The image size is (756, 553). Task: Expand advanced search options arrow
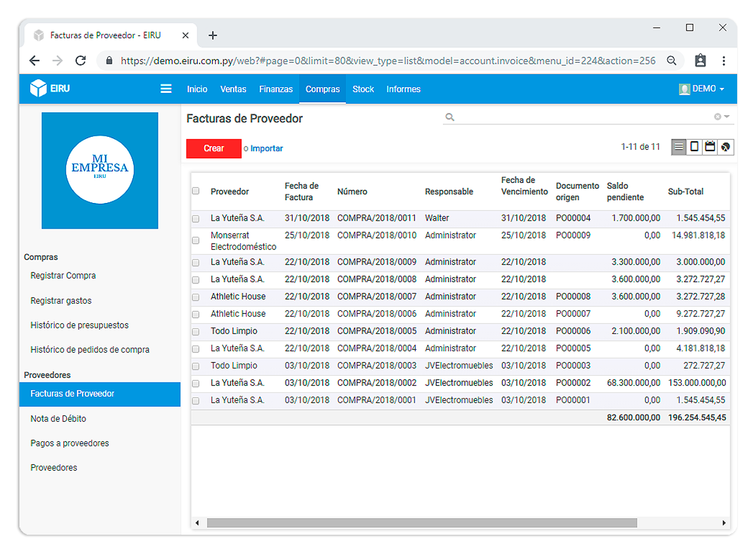point(727,117)
